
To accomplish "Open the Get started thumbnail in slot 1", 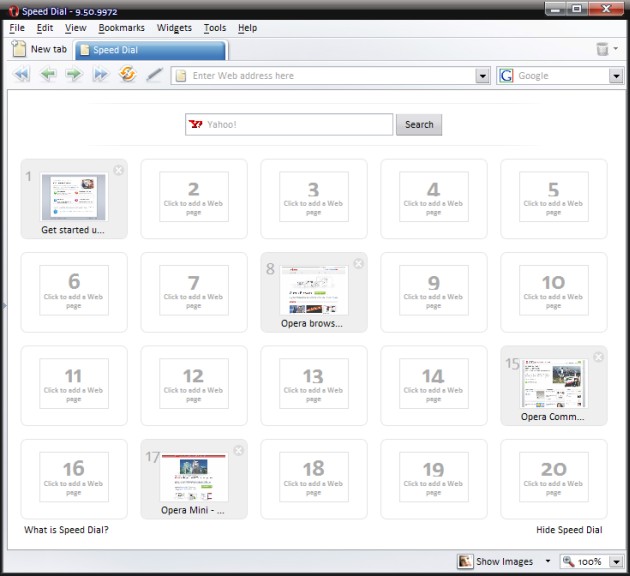I will (74, 196).
